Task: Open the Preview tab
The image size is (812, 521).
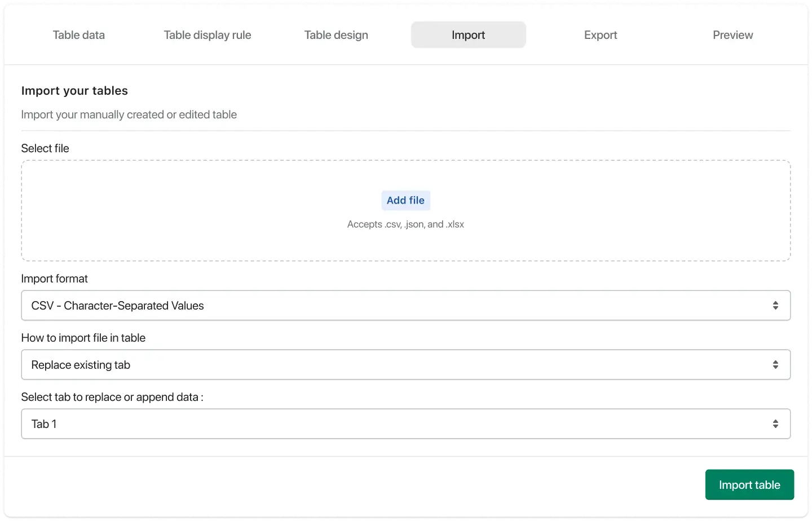Action: pos(732,35)
